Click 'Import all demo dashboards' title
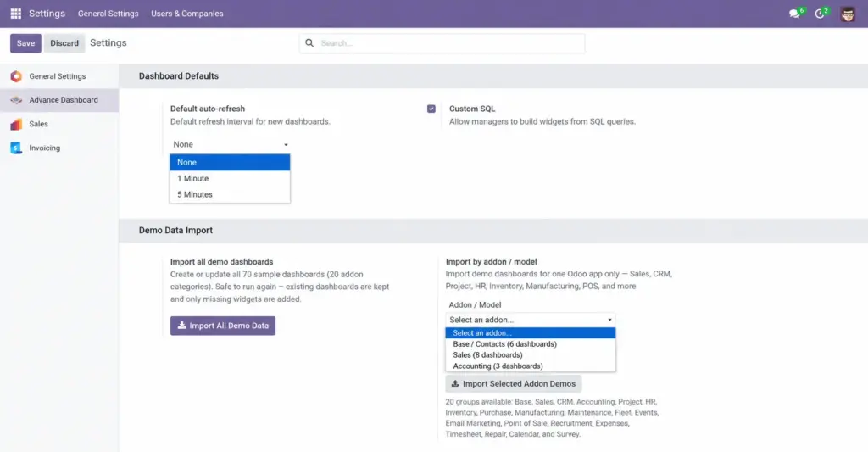 (221, 262)
